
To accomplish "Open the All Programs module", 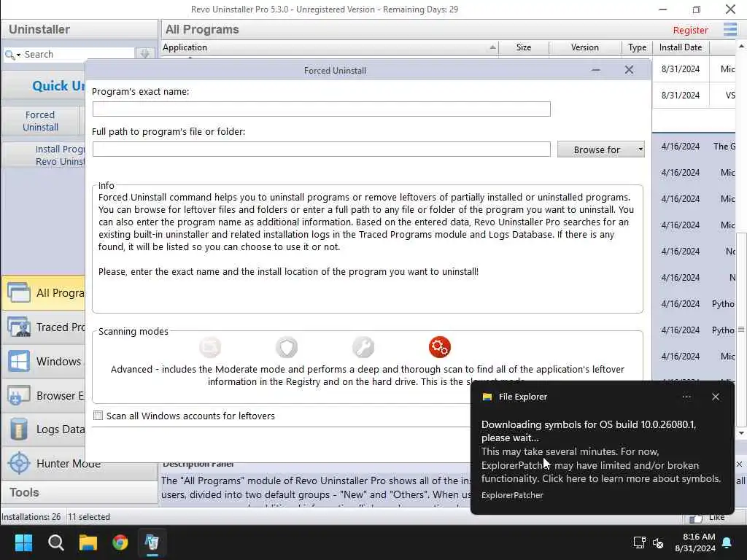I will 44,293.
